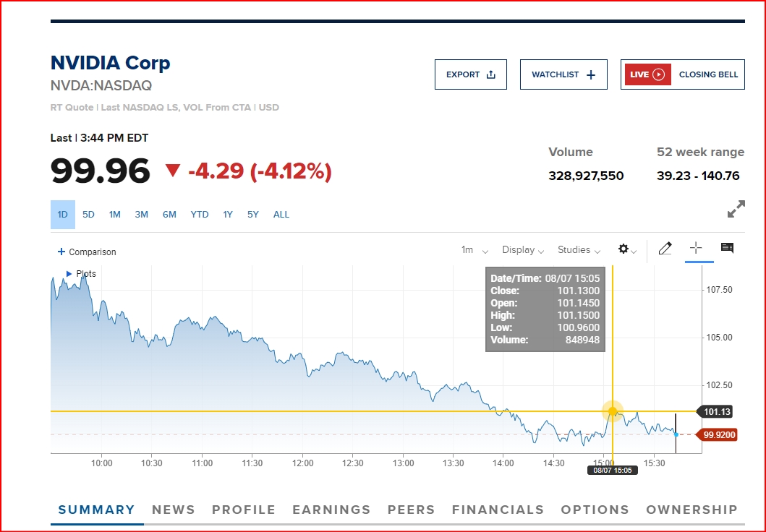The width and height of the screenshot is (766, 532).
Task: Add NVDA to Watchlist
Action: 563,74
